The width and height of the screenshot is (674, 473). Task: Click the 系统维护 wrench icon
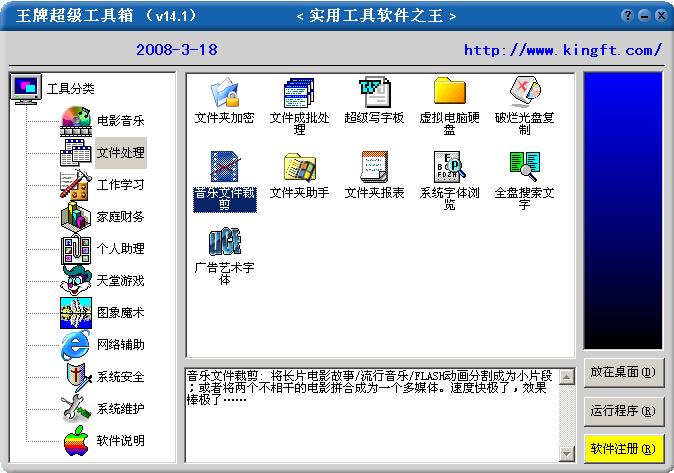[x=76, y=409]
